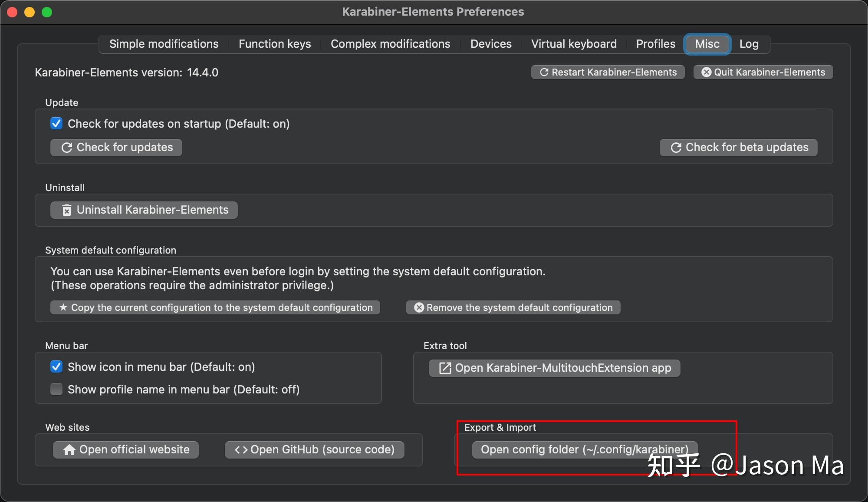Uncheck Show icon in menu bar
868x502 pixels.
56,367
